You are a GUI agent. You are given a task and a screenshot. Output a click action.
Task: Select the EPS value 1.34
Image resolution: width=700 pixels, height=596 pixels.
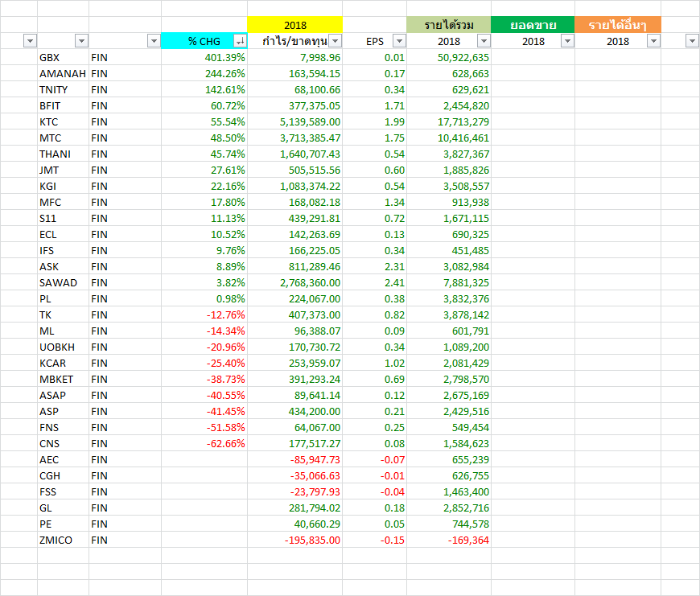pos(375,202)
